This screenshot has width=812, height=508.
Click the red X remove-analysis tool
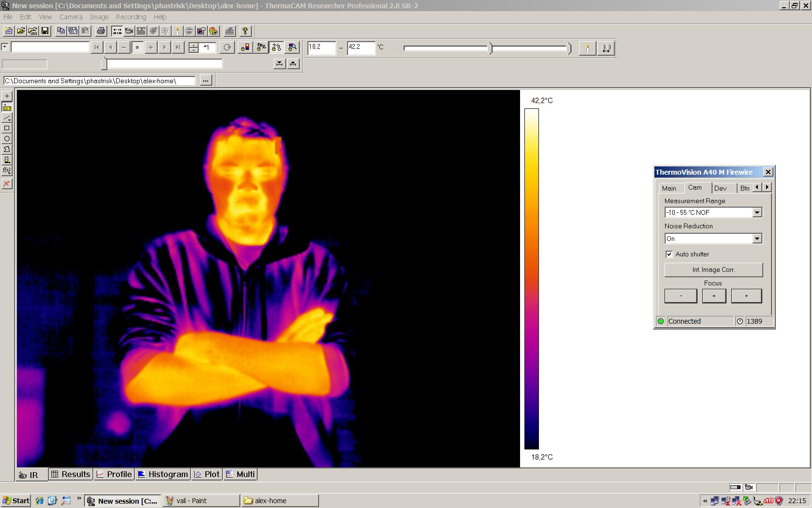click(7, 184)
